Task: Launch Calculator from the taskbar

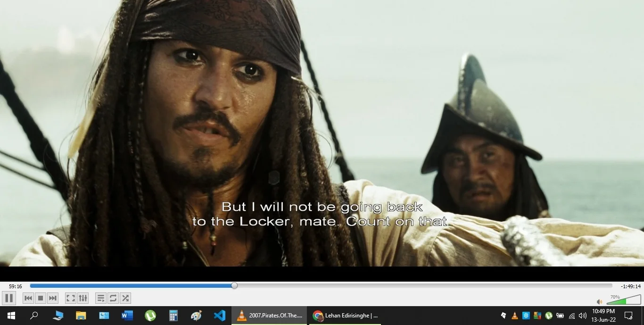Action: (173, 316)
